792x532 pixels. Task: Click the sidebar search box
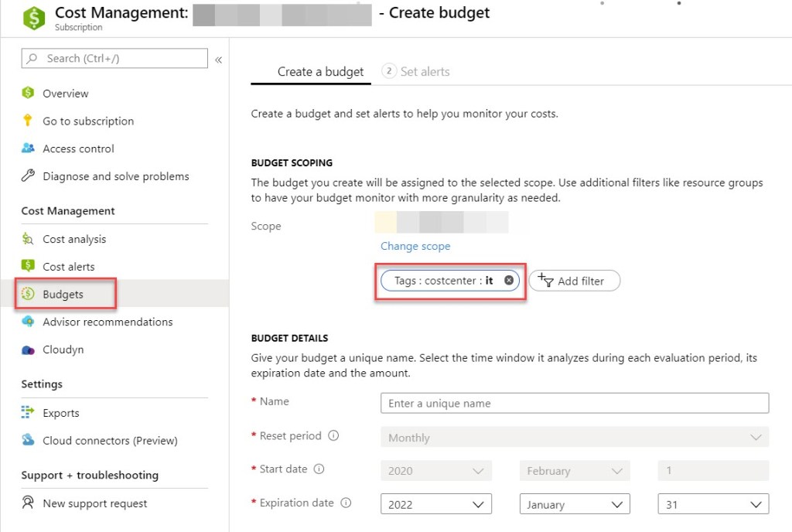coord(114,59)
